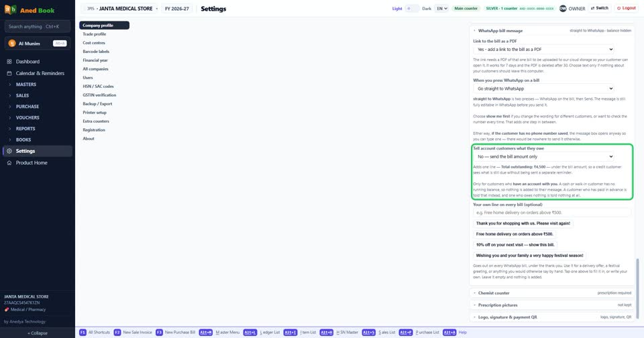
Task: Expand the BOOKS sidebar group
Action: 38,139
